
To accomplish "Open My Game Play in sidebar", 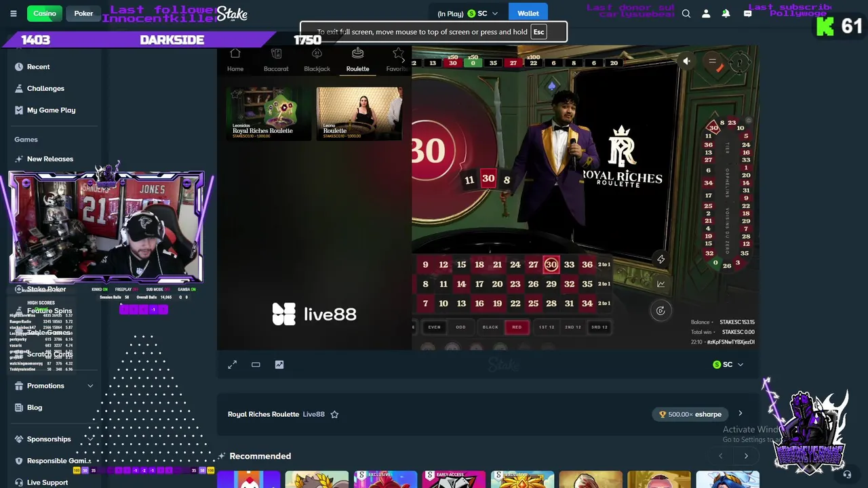I will pos(51,110).
